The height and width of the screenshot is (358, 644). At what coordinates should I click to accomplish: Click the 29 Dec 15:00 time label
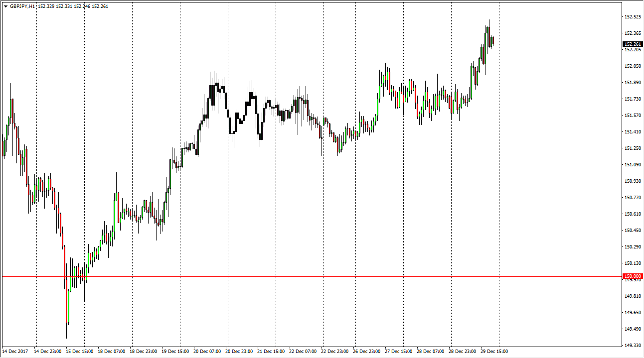494,352
